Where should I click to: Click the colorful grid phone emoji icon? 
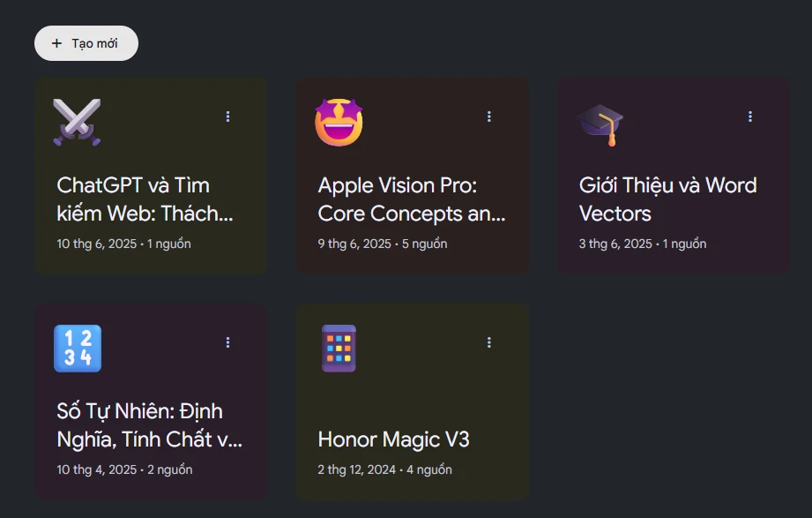coord(339,349)
